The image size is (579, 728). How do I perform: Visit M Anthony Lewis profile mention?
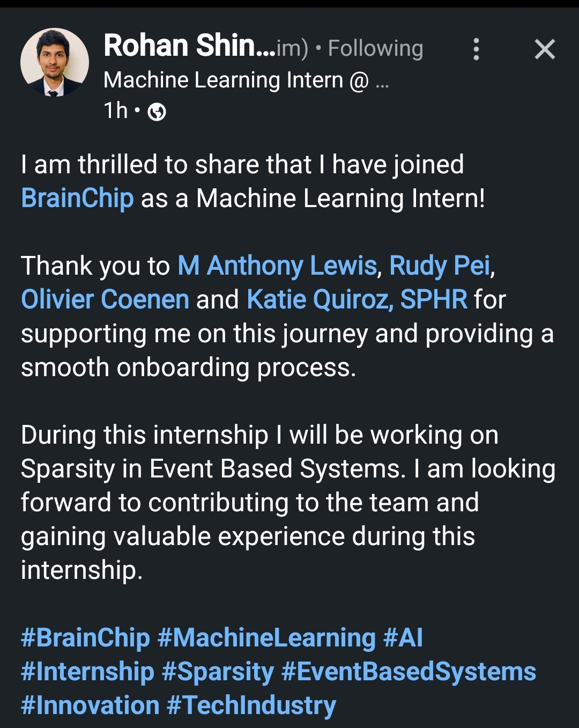tap(277, 266)
